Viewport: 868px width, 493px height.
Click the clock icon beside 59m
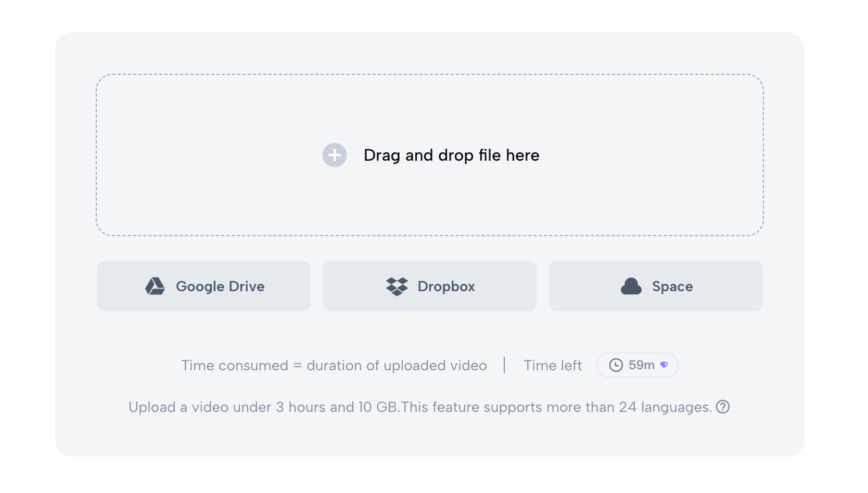[x=616, y=365]
